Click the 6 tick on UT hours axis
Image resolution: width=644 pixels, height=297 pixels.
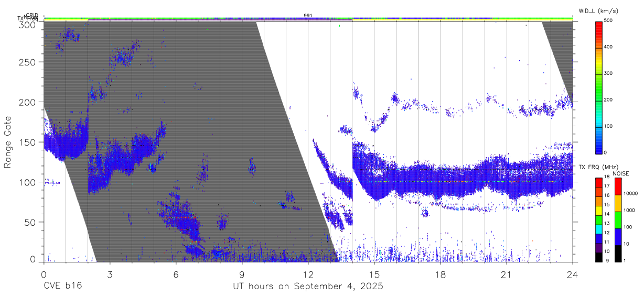pos(176,274)
